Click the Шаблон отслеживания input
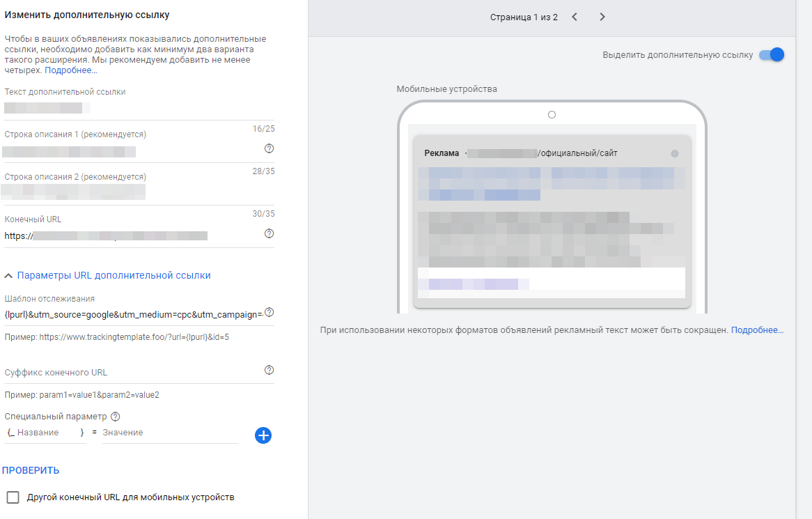The image size is (812, 519). click(133, 314)
